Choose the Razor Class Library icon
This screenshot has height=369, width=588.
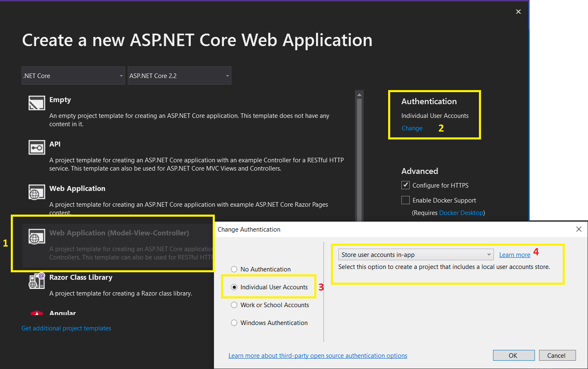(x=36, y=281)
